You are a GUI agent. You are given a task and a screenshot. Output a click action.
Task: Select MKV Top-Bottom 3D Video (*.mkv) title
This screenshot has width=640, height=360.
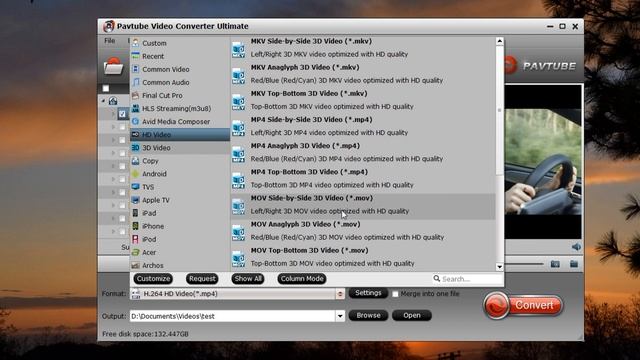309,93
